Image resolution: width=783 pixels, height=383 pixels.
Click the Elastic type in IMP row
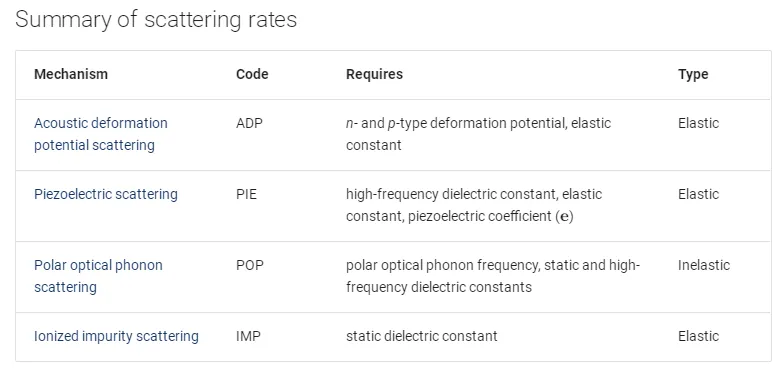tap(699, 336)
